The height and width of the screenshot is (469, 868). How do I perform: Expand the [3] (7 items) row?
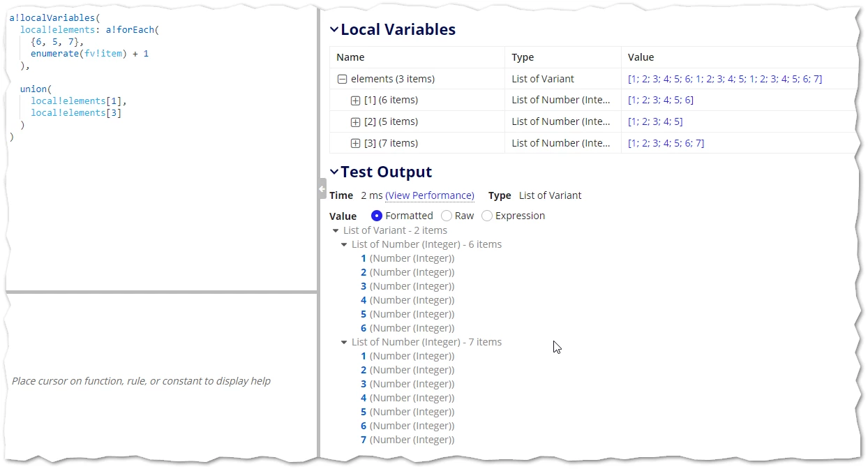(x=355, y=143)
